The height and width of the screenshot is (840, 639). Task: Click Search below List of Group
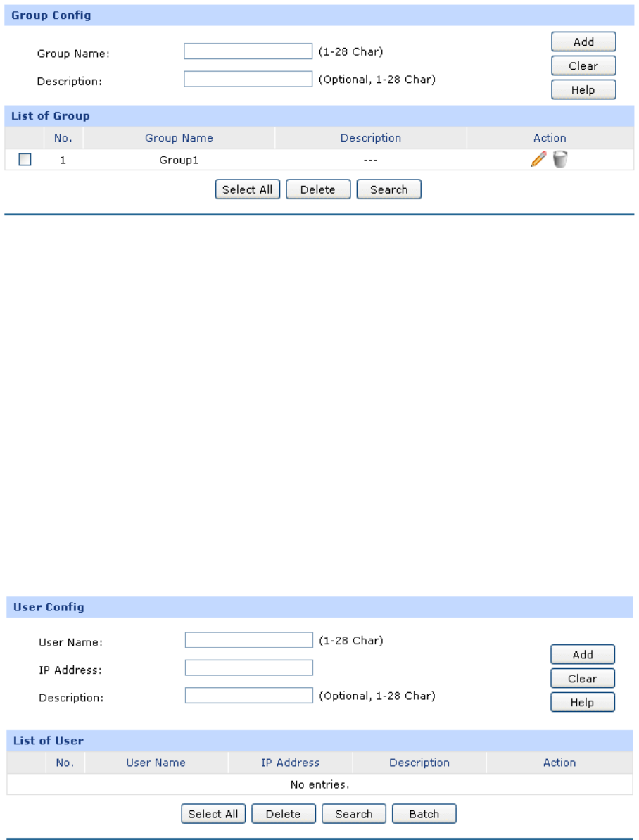tap(389, 189)
